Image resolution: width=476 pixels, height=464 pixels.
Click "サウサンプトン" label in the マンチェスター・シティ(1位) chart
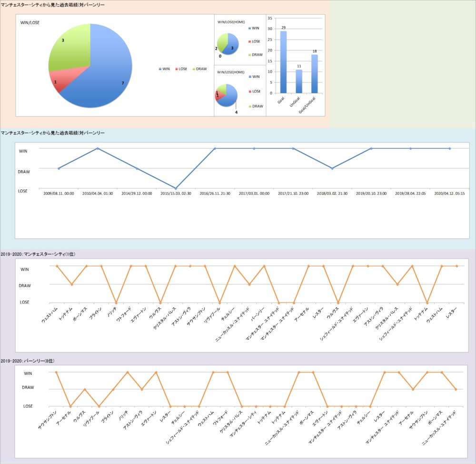[x=196, y=316]
